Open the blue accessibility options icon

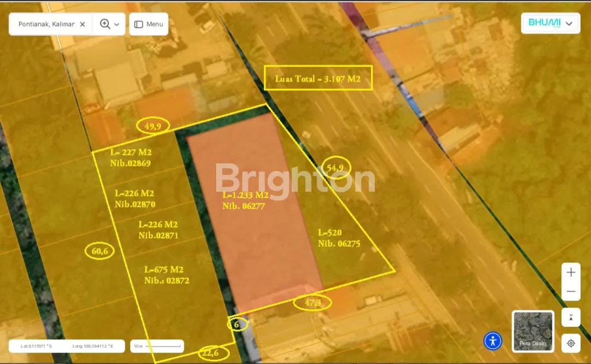point(493,340)
